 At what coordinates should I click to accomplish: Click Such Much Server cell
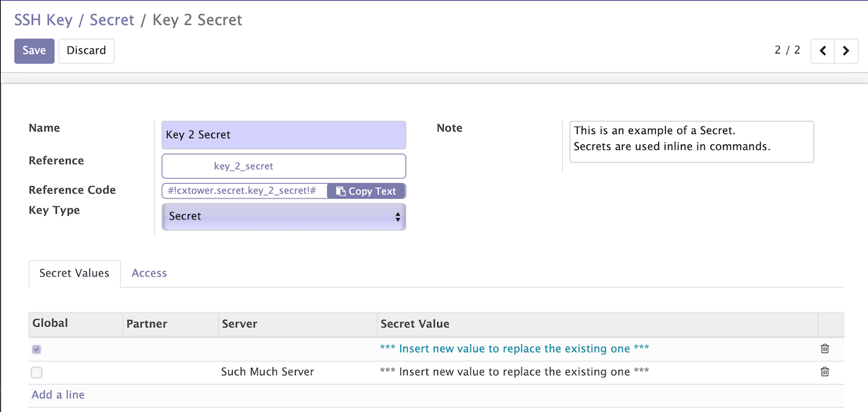coord(268,372)
